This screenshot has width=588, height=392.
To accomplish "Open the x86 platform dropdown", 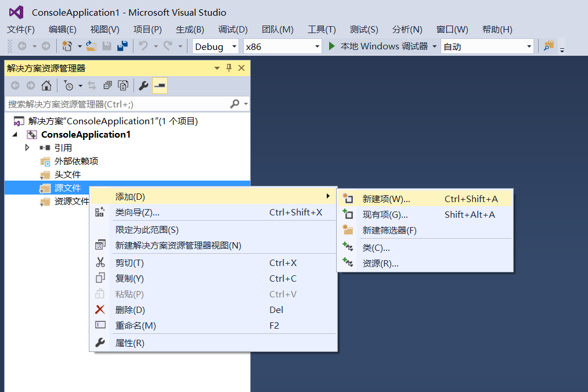I will (x=282, y=46).
